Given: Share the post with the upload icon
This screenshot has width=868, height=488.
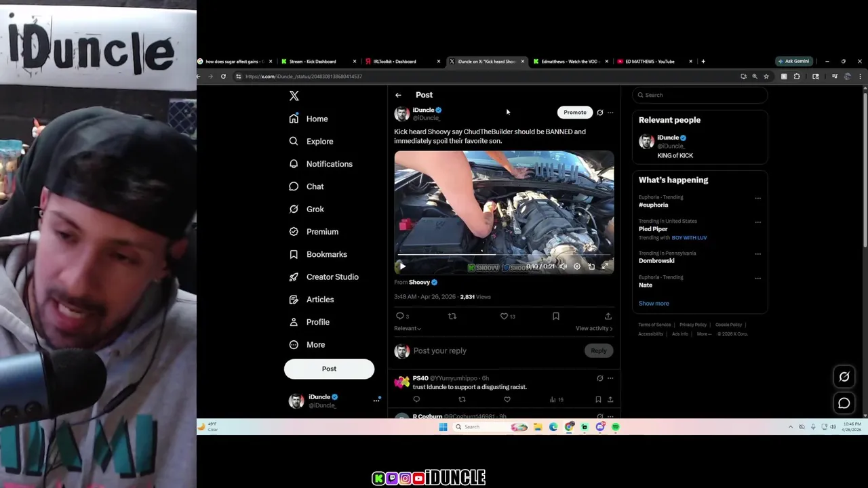Looking at the screenshot, I should (608, 316).
